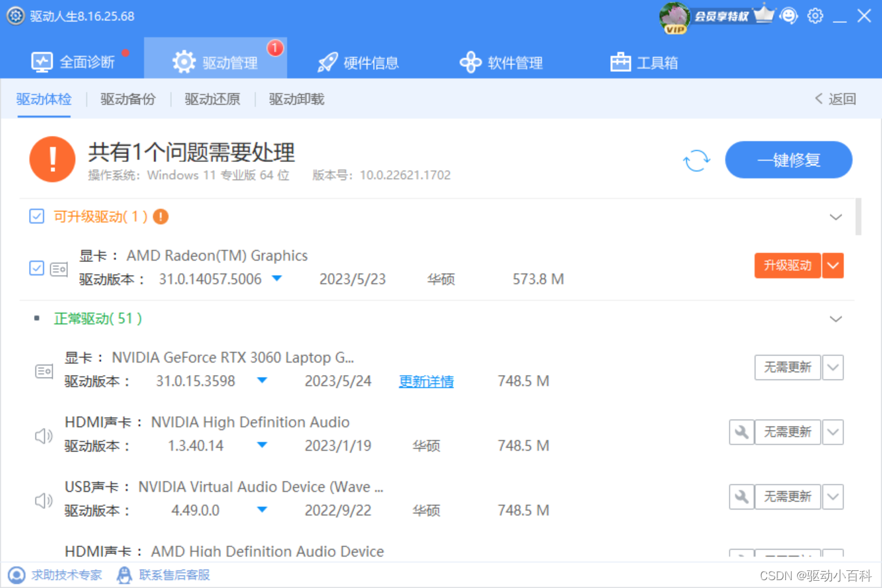
Task: Click 联系售后客服 link
Action: [x=174, y=575]
